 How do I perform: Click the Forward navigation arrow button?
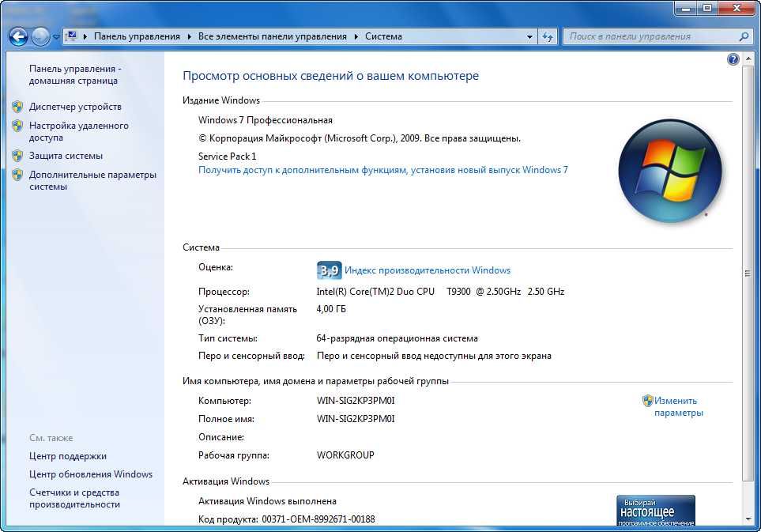coord(40,36)
